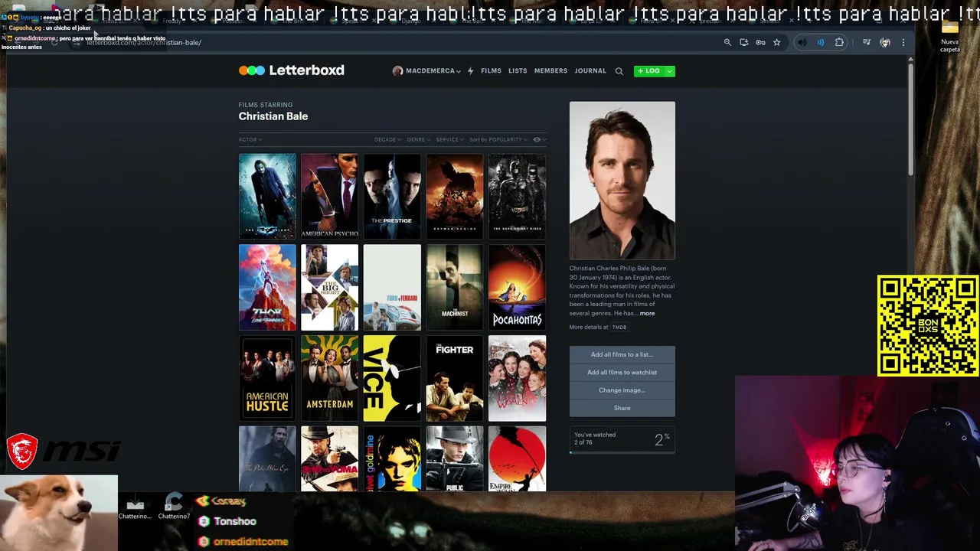
Task: Bookmark this page with the star icon
Action: 776,43
